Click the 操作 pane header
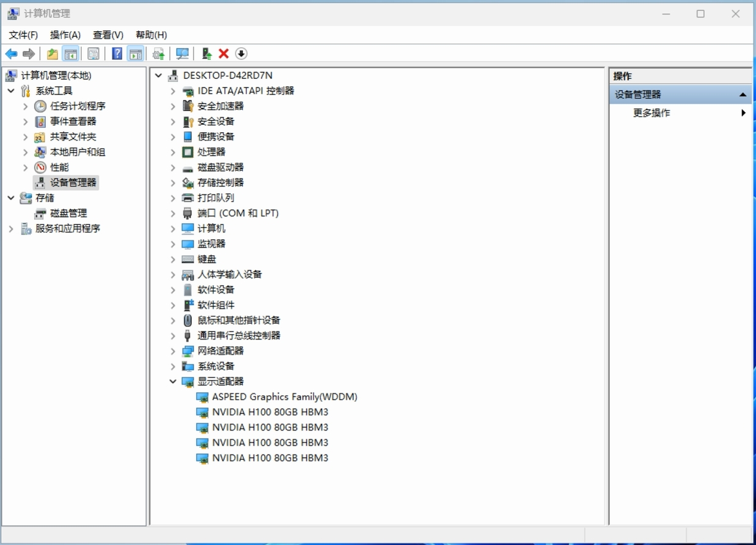This screenshot has height=545, width=756. click(680, 76)
